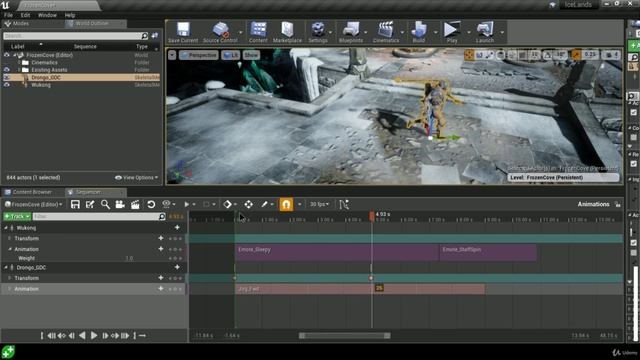Toggle viewport rotation snap angle button
The image size is (640, 360).
coord(560,55)
